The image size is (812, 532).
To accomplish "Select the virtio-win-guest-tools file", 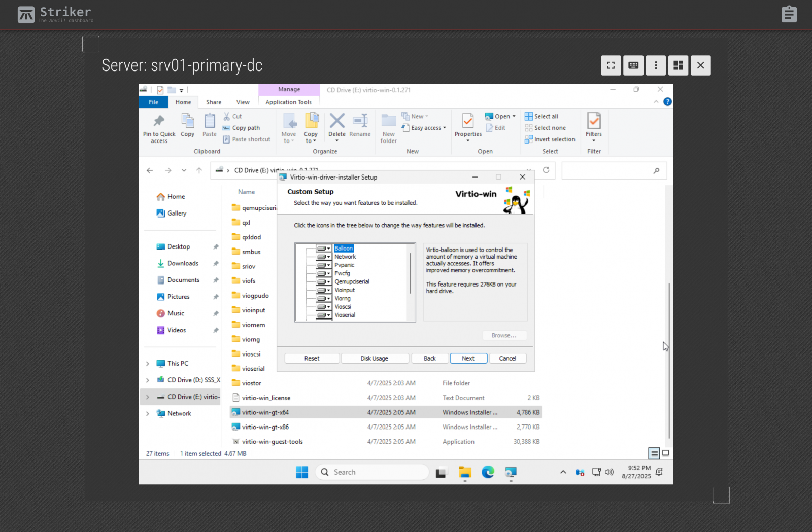I will 272,442.
